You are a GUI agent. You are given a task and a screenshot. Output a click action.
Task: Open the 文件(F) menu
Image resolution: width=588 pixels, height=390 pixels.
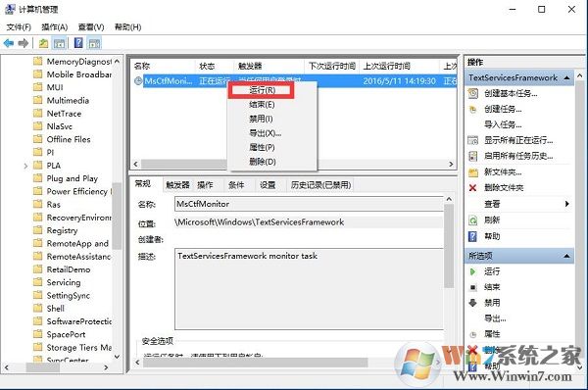coord(19,27)
